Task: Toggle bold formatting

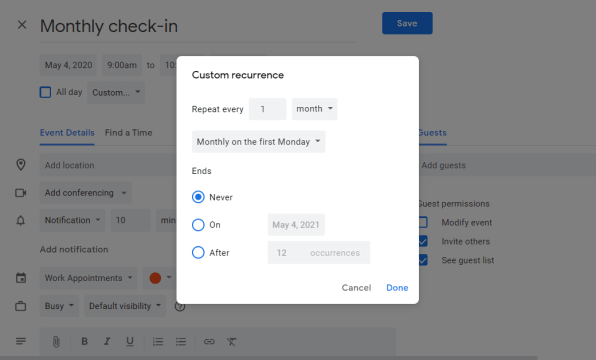Action: coord(84,342)
